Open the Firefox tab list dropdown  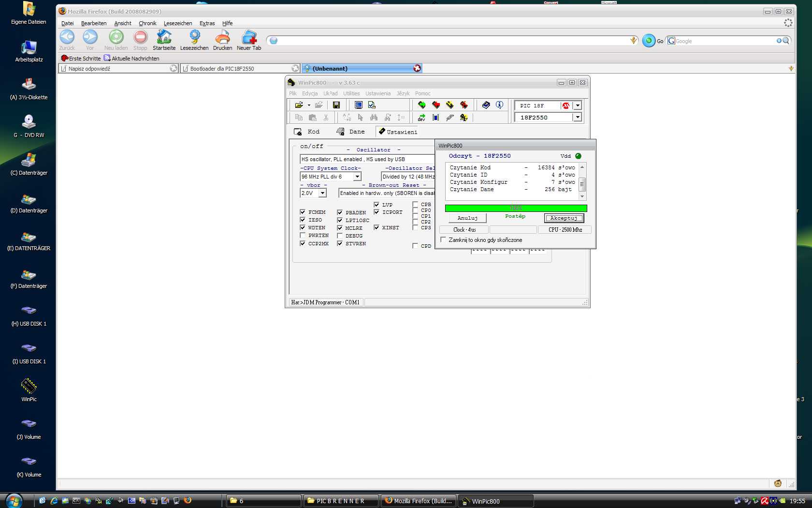click(791, 68)
